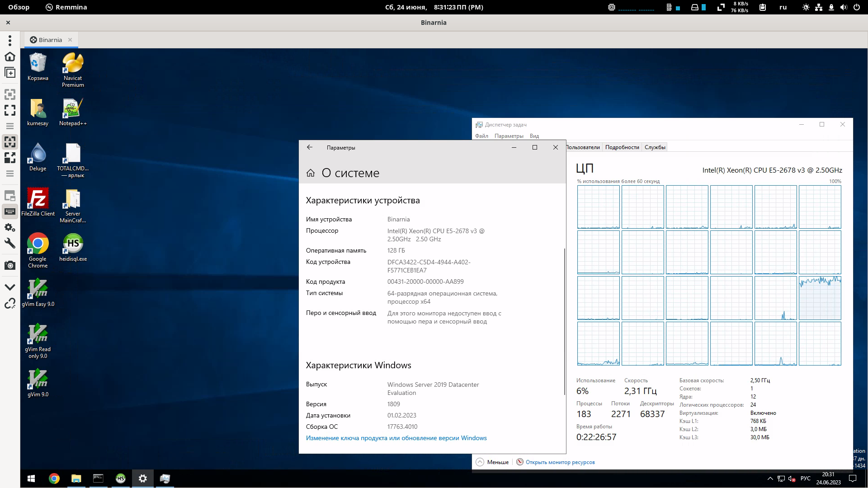The width and height of the screenshot is (868, 488).
Task: Open the command prompt taskbar icon
Action: pyautogui.click(x=98, y=479)
